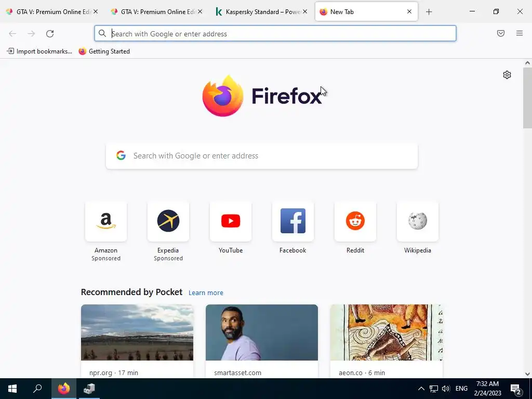The image size is (532, 399).
Task: Open the Firefox application menu
Action: coord(520,33)
